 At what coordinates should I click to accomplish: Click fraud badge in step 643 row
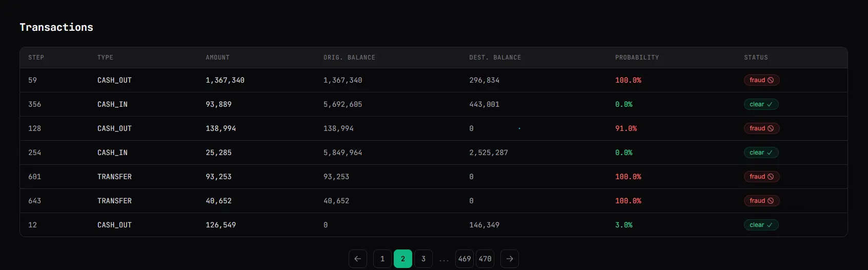(762, 201)
